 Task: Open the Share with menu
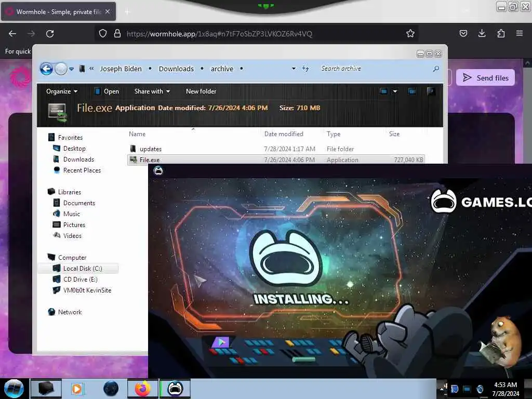click(152, 91)
